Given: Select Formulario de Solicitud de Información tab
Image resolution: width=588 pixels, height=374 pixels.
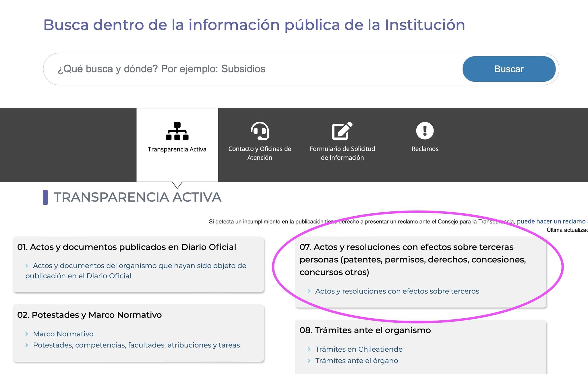Looking at the screenshot, I should click(342, 153).
